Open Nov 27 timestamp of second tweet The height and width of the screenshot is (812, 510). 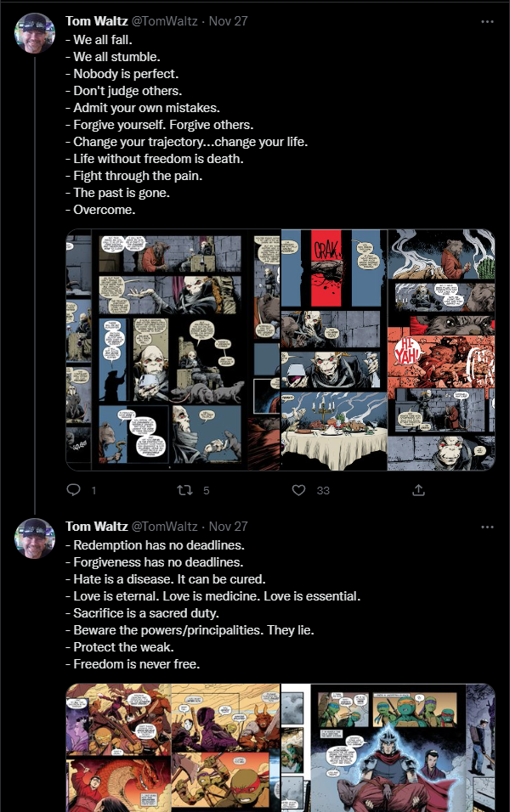pos(228,527)
